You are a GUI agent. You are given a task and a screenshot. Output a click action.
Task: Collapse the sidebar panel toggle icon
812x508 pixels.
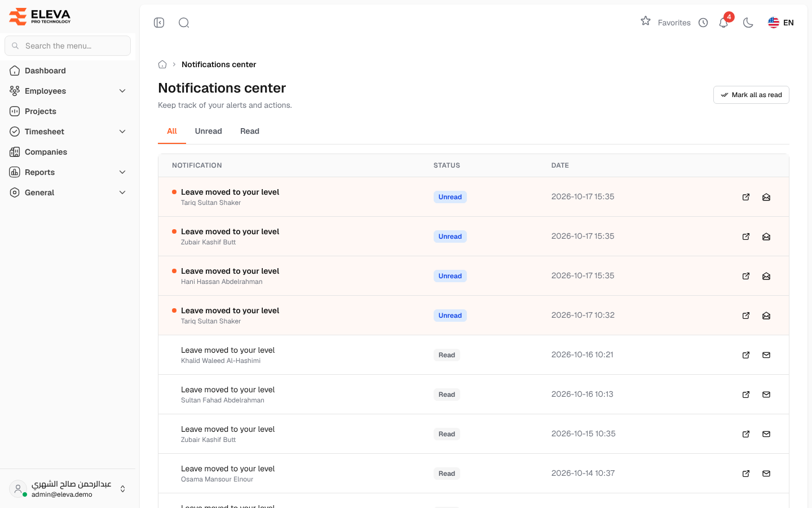[x=159, y=23]
